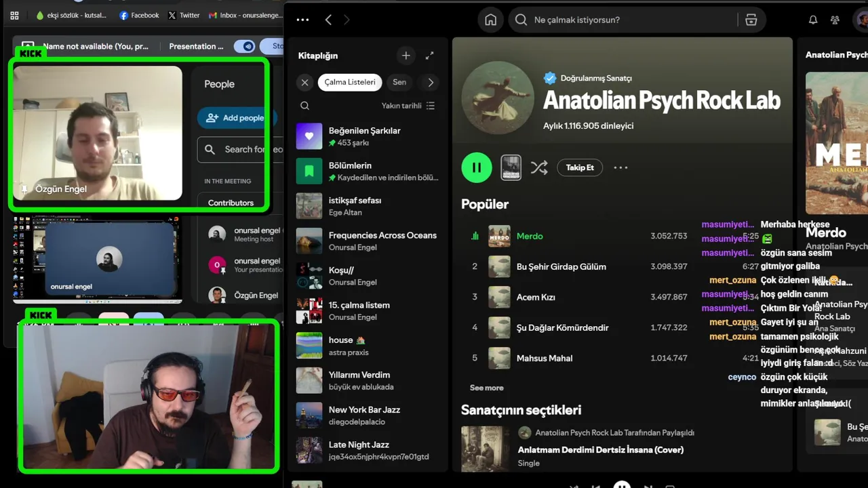The image size is (868, 488).
Task: Open the Late Night Jazz playlist
Action: (x=368, y=451)
